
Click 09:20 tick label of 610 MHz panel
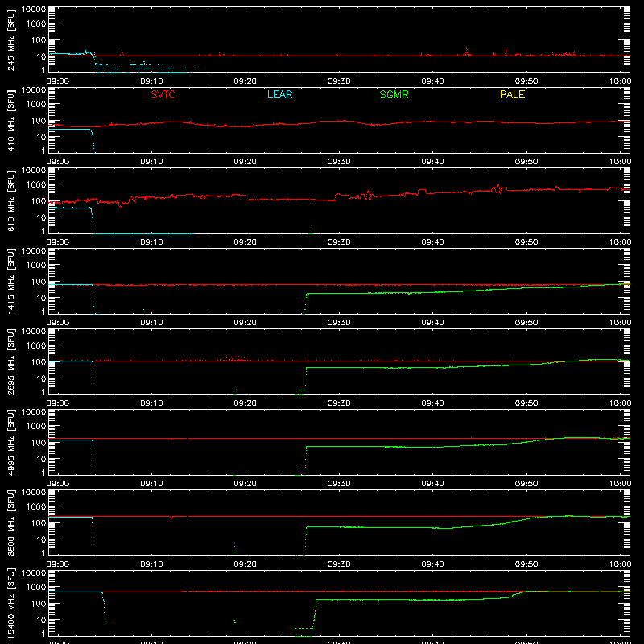pos(246,242)
